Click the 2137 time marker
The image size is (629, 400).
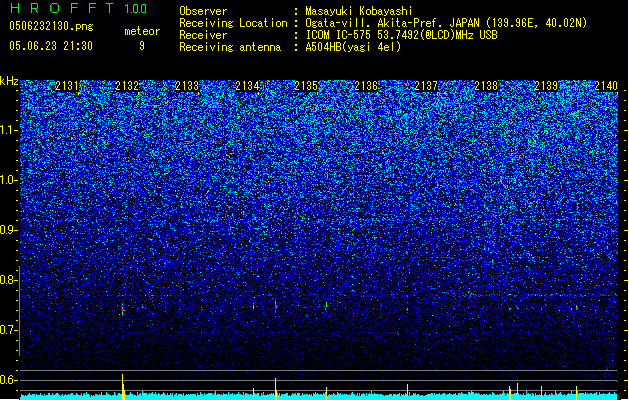426,86
